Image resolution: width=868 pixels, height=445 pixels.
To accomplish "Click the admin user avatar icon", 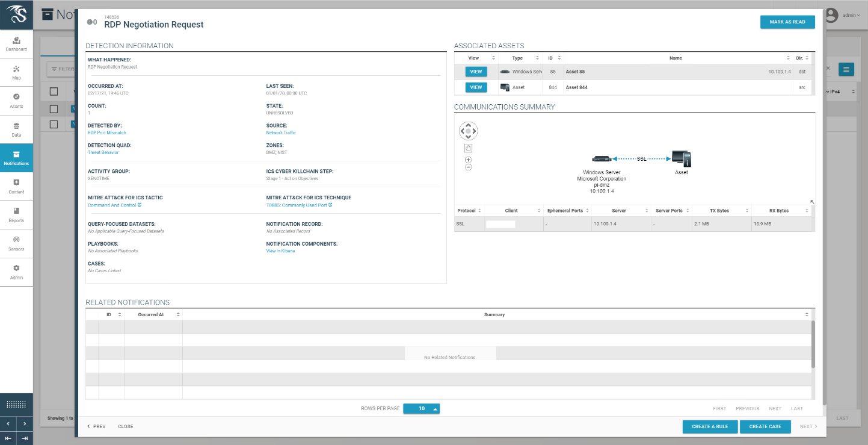I will click(832, 15).
